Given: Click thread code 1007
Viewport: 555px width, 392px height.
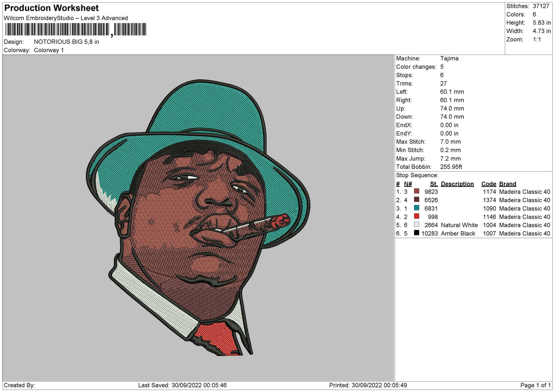Looking at the screenshot, I should coord(489,233).
